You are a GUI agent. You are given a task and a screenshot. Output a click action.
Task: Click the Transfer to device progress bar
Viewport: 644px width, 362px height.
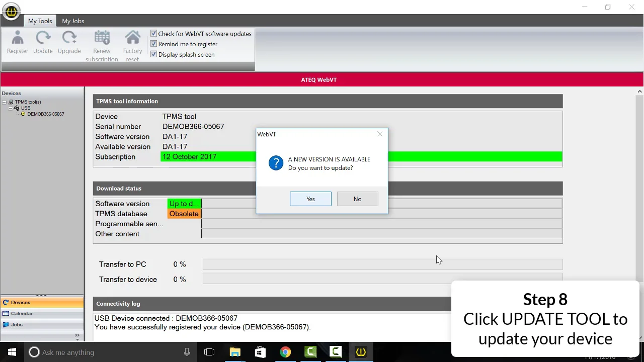point(382,279)
